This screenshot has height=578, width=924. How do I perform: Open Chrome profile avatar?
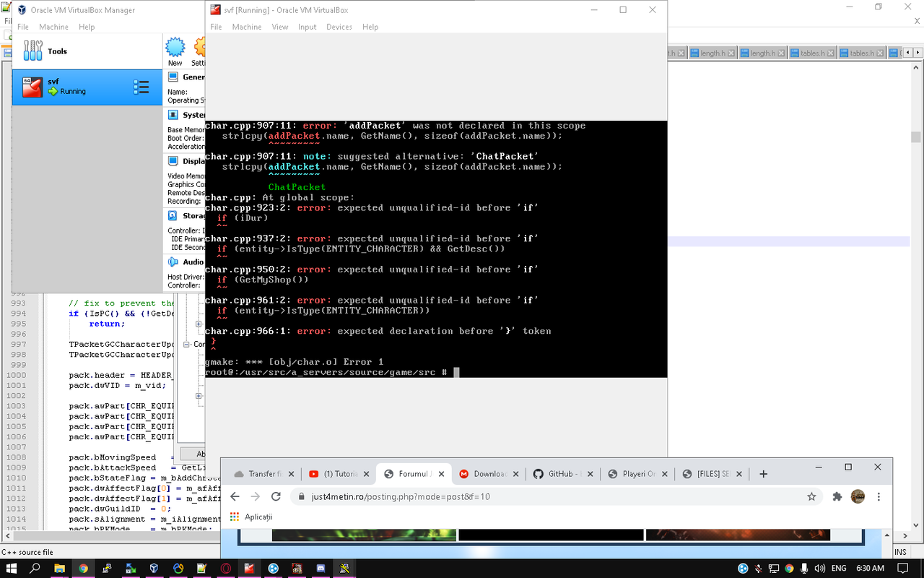point(858,496)
